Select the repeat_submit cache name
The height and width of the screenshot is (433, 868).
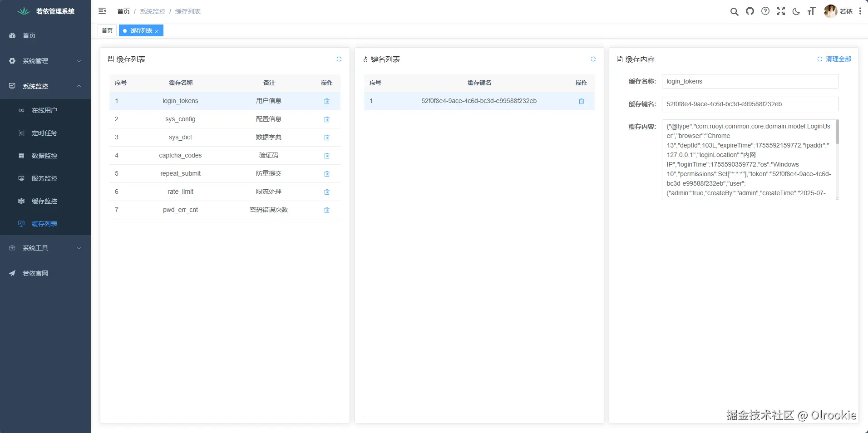180,173
